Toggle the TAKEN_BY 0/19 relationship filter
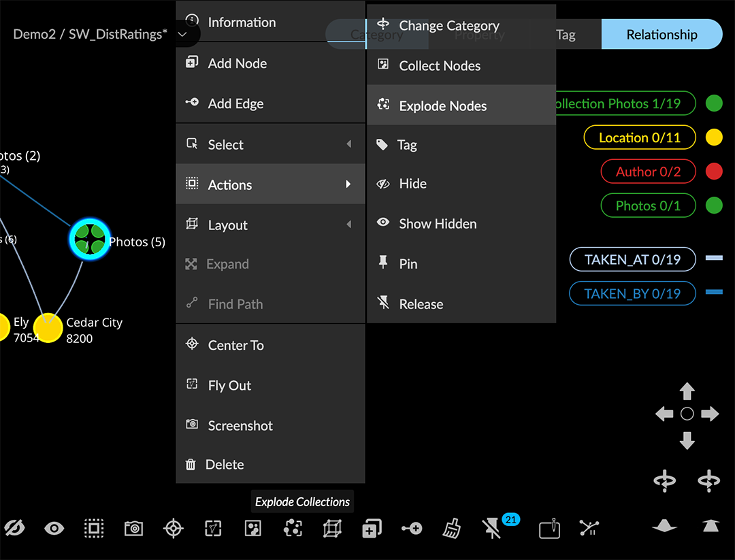This screenshot has height=560, width=735. (x=632, y=293)
